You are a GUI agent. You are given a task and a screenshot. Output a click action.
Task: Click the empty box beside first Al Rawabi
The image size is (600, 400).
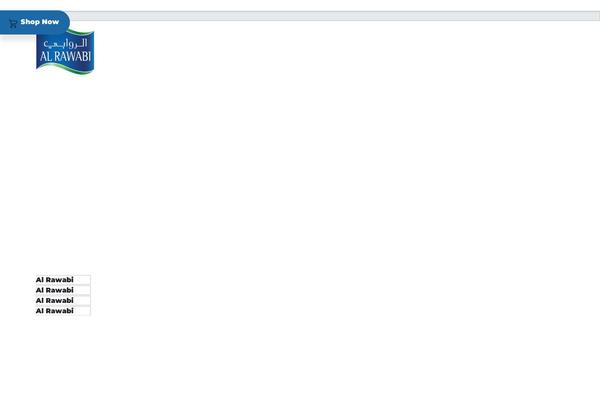(x=83, y=280)
